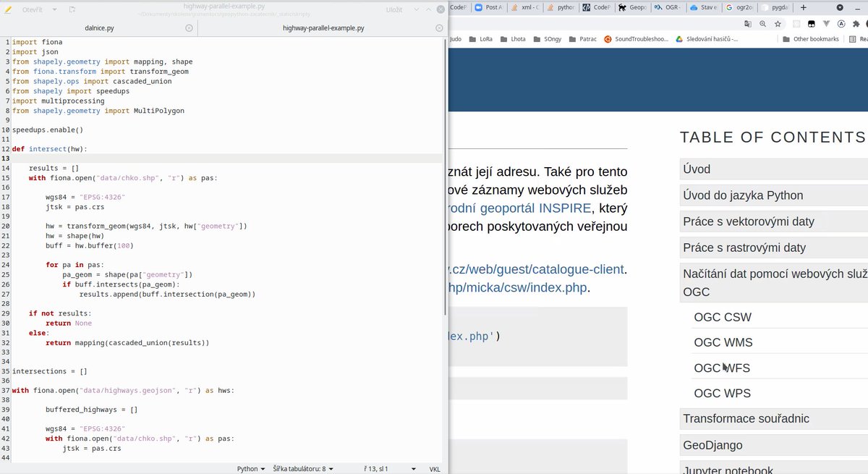The image size is (868, 474).
Task: Click the 'import multiprocessing' line
Action: 58,101
